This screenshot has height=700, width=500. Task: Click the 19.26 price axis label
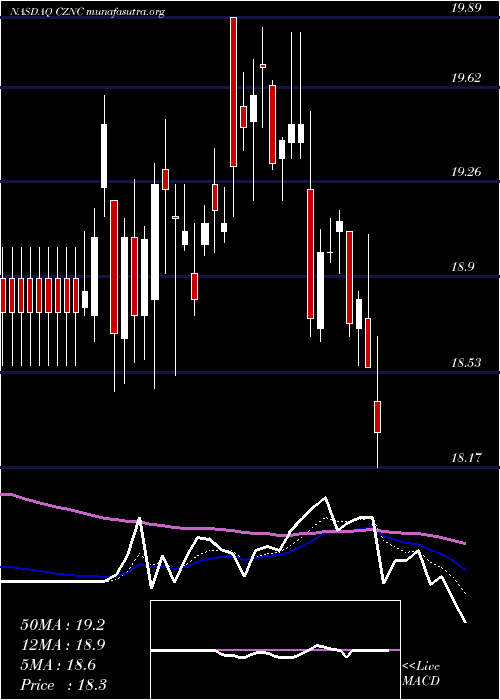(466, 171)
